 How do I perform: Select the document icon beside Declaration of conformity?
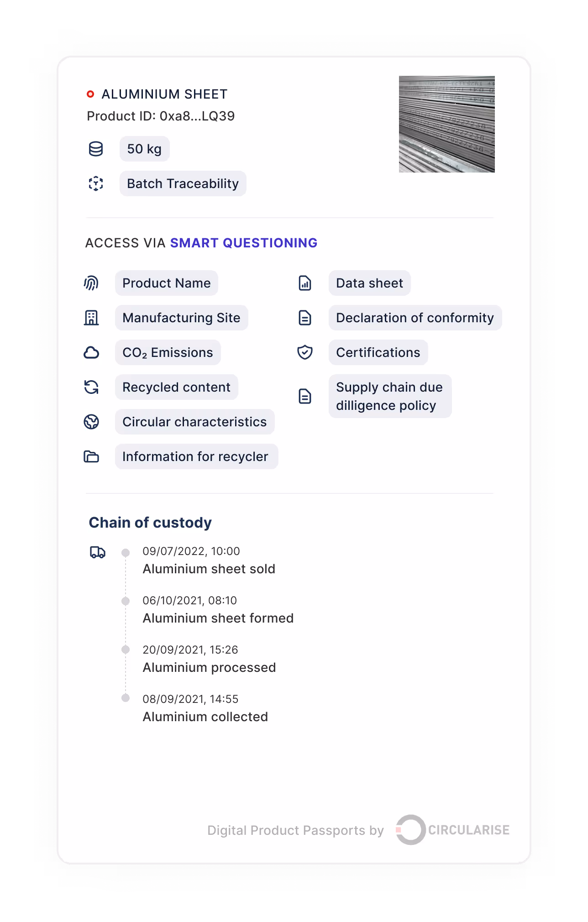(x=304, y=318)
